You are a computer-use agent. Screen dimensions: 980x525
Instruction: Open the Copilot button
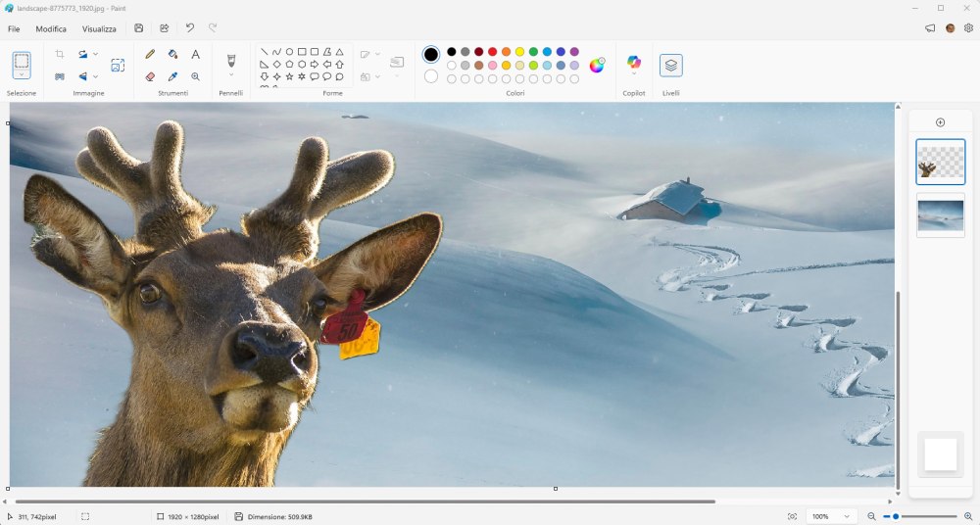tap(634, 62)
